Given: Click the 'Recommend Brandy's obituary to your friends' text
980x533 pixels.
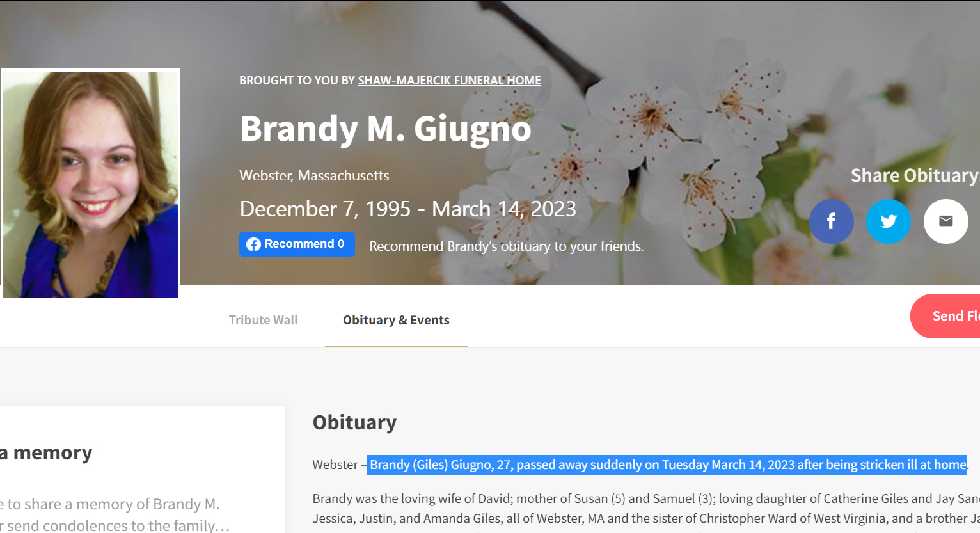Looking at the screenshot, I should [507, 246].
